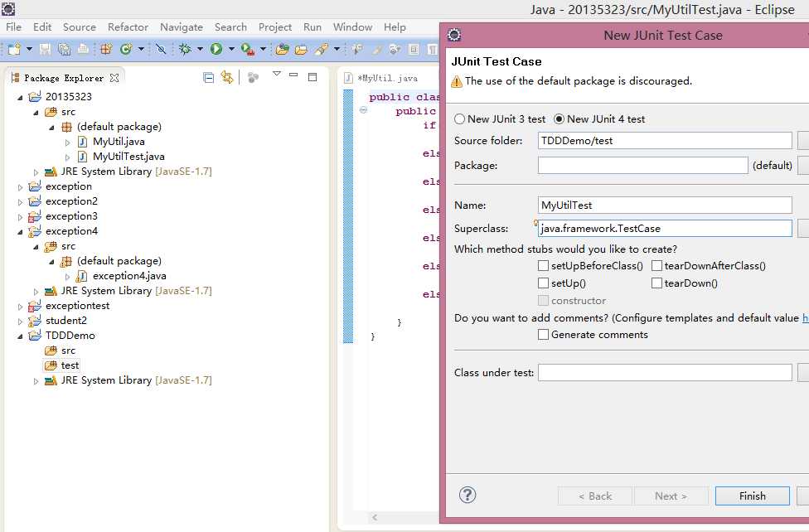Image resolution: width=809 pixels, height=532 pixels.
Task: Click the Search flashlight toolbar icon
Action: [322, 49]
